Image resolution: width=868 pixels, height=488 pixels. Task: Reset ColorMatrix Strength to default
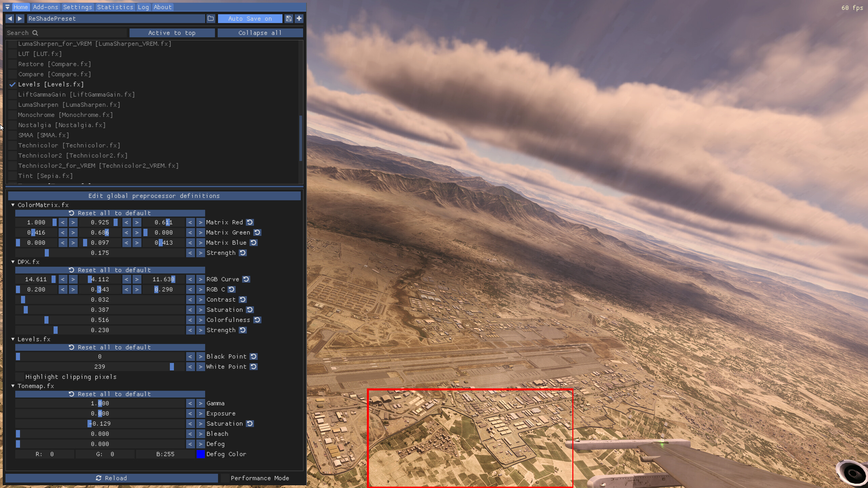[243, 253]
